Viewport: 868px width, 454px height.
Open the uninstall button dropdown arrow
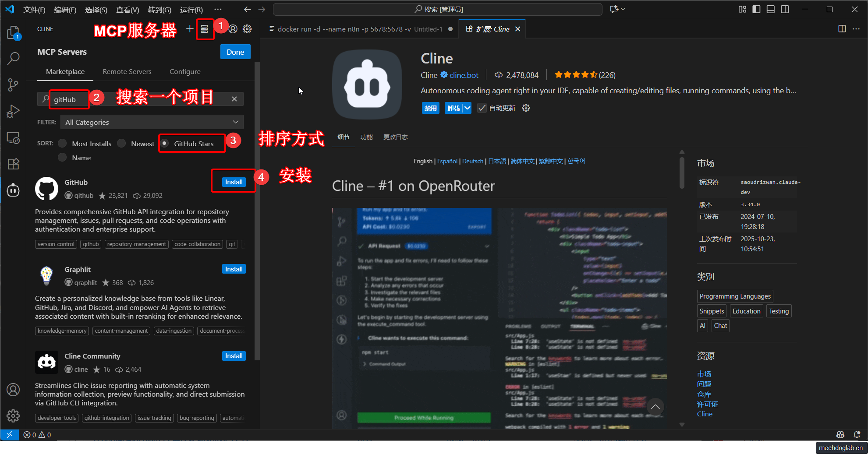pos(467,108)
